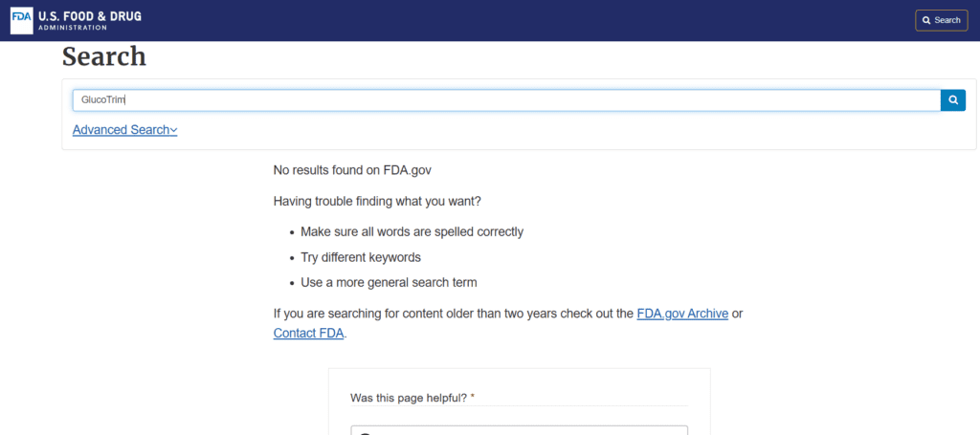Focus the GlucoTrim search input field

click(x=506, y=99)
